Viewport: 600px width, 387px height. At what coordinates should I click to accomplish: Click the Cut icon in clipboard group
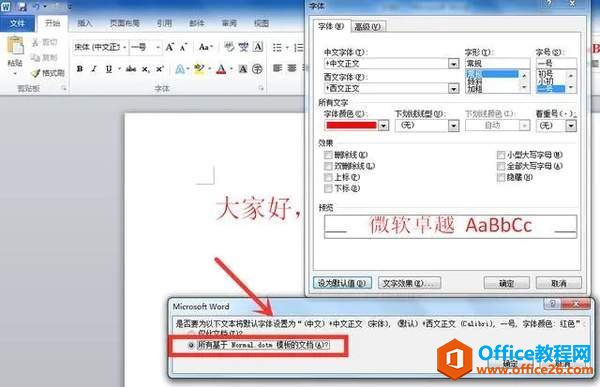(x=36, y=42)
